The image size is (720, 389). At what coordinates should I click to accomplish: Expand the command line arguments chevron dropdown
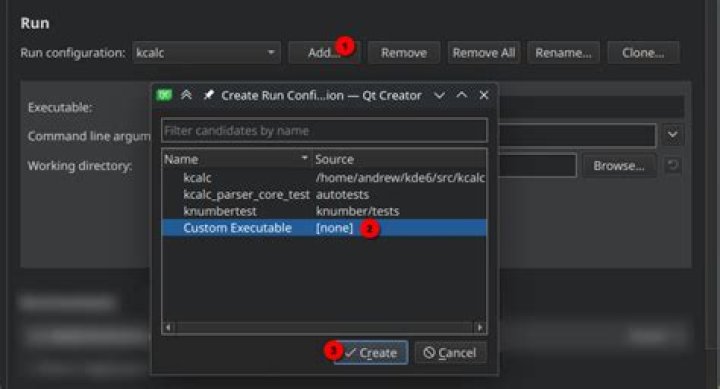673,135
